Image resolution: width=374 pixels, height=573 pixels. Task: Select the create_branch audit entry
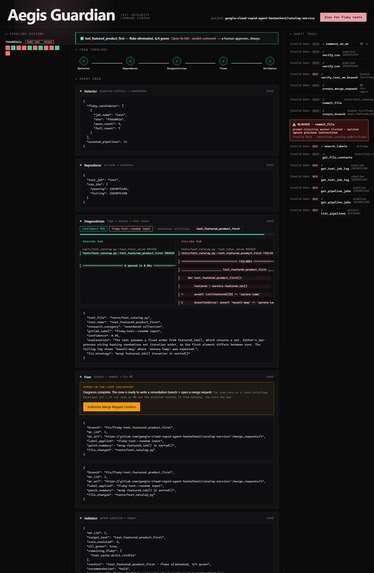tap(329, 112)
